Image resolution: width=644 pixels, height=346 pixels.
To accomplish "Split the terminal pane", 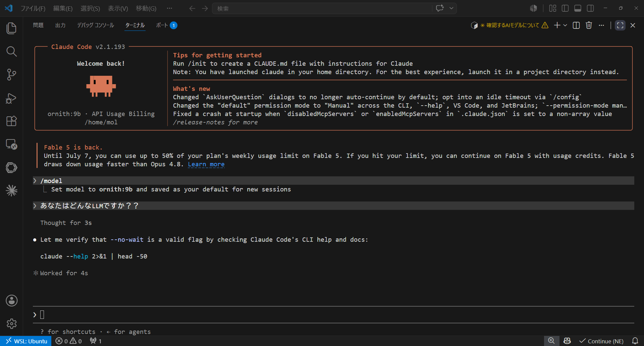I will (x=576, y=25).
